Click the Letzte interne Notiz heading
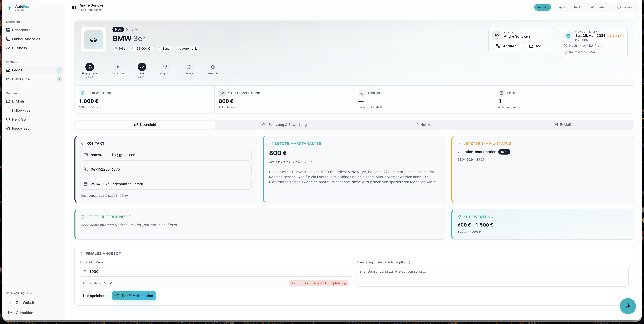This screenshot has width=644, height=324. pos(109,217)
